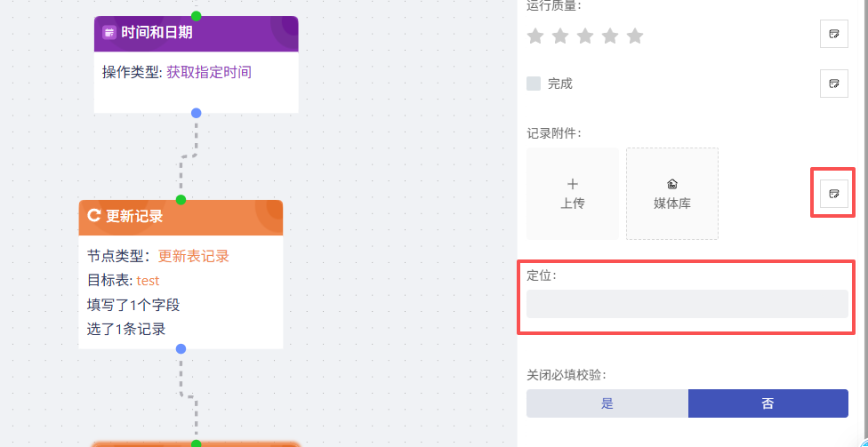Click the refresh icon on 更新记录 node
This screenshot has height=447, width=868.
pyautogui.click(x=93, y=216)
